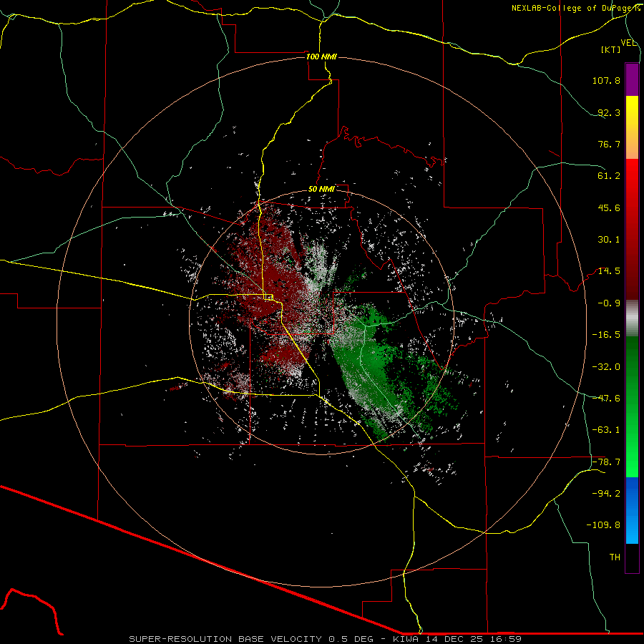
Task: Select the -16.5 scale value
Action: point(606,335)
